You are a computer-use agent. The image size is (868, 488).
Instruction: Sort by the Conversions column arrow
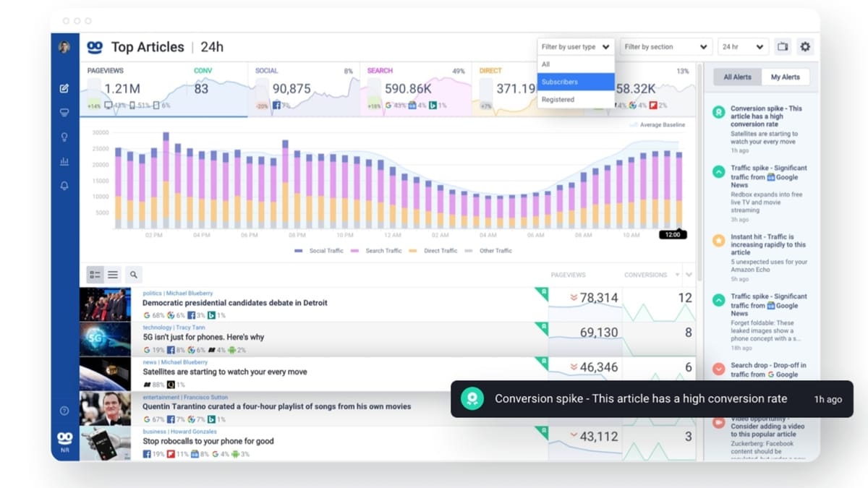coord(678,275)
